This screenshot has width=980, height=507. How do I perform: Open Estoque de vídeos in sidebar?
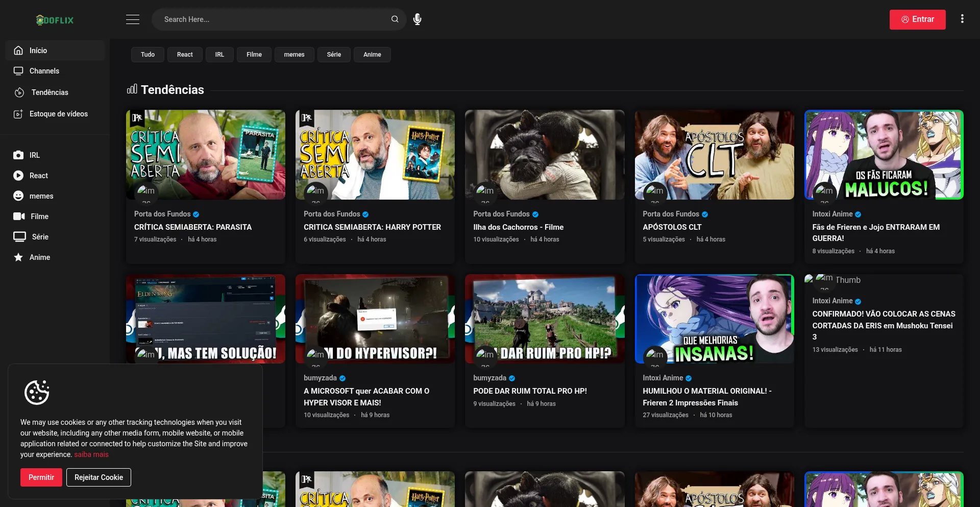pyautogui.click(x=55, y=114)
